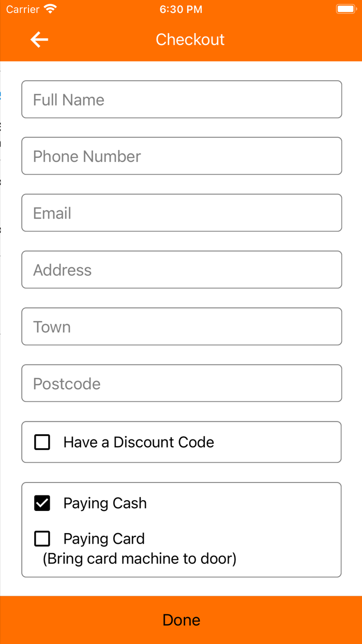The image size is (362, 644).
Task: Tap the Address text field
Action: coord(182,270)
